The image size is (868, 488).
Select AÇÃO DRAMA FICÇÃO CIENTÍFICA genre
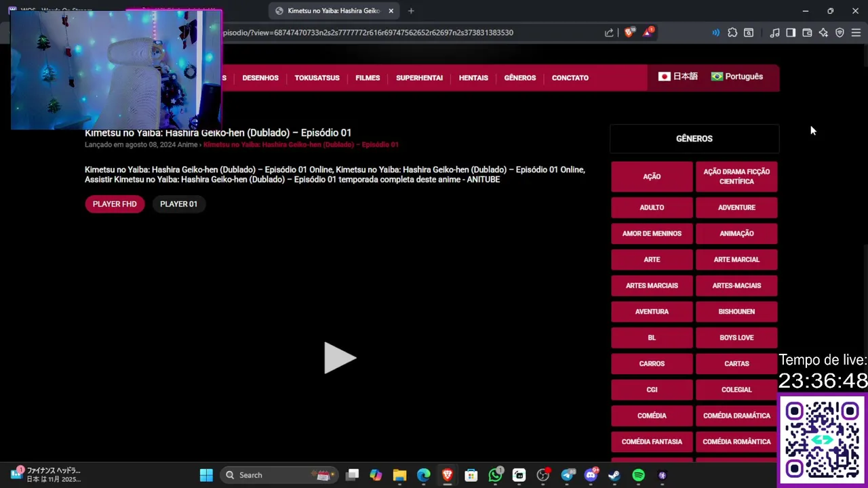tap(736, 176)
